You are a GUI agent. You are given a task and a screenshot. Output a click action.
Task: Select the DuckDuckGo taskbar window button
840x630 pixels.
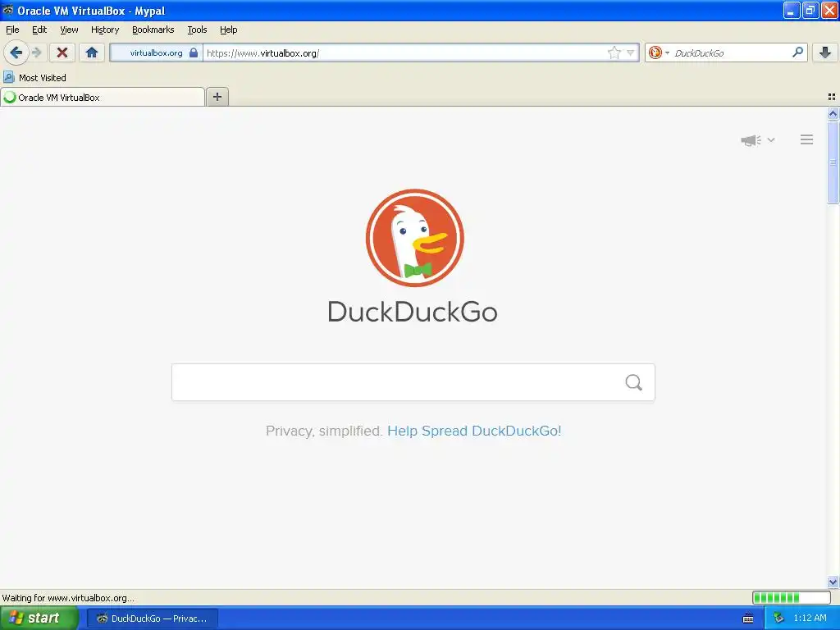152,619
